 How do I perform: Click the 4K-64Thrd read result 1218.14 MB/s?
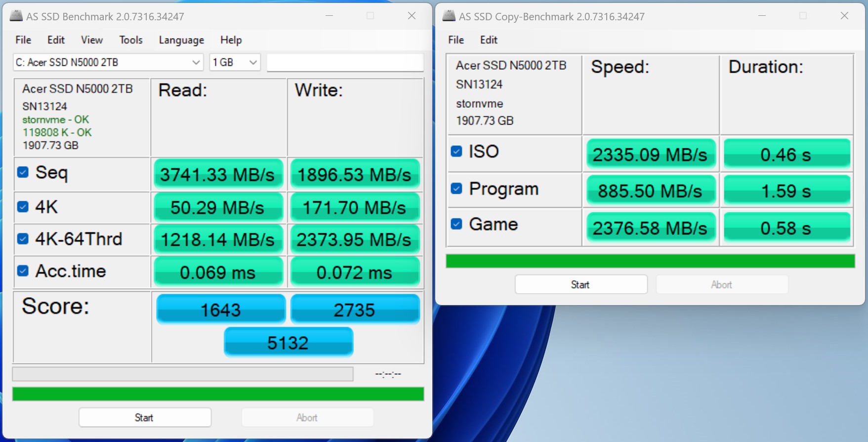tap(218, 240)
